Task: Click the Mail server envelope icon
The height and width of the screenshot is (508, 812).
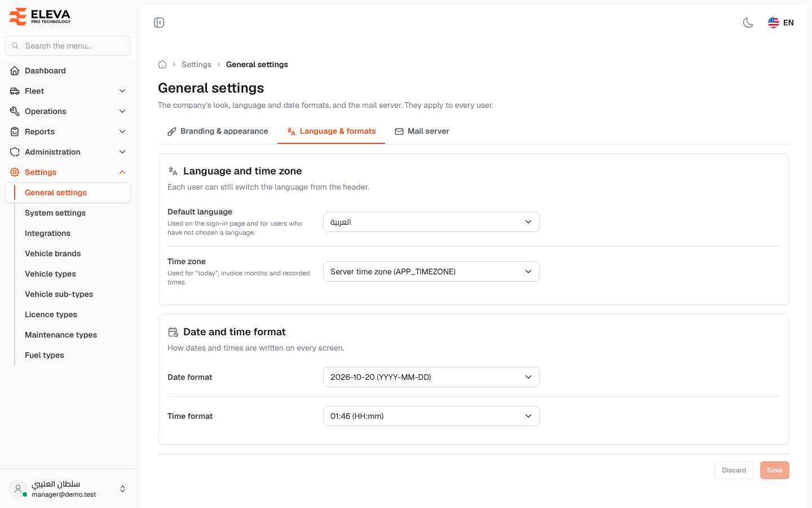Action: click(399, 132)
